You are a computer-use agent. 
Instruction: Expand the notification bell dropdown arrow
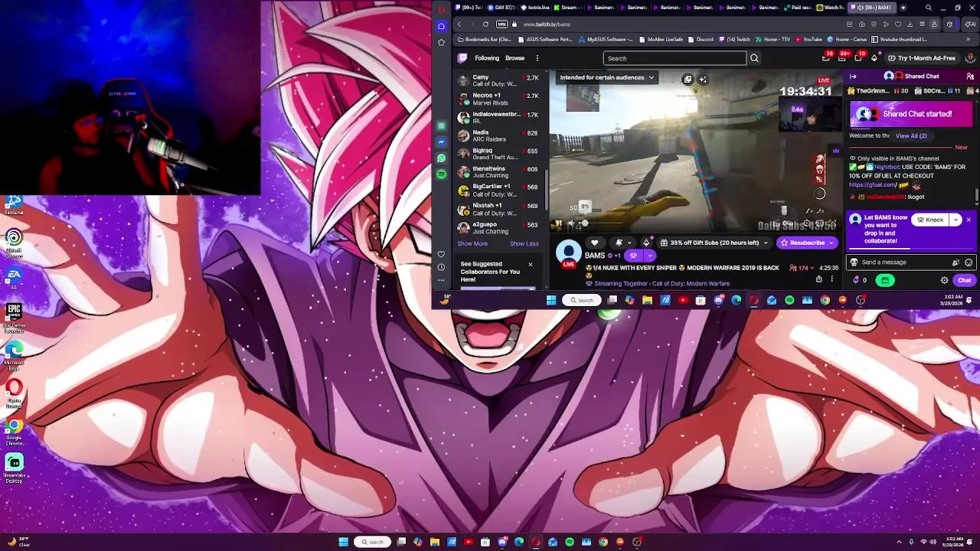(x=629, y=243)
